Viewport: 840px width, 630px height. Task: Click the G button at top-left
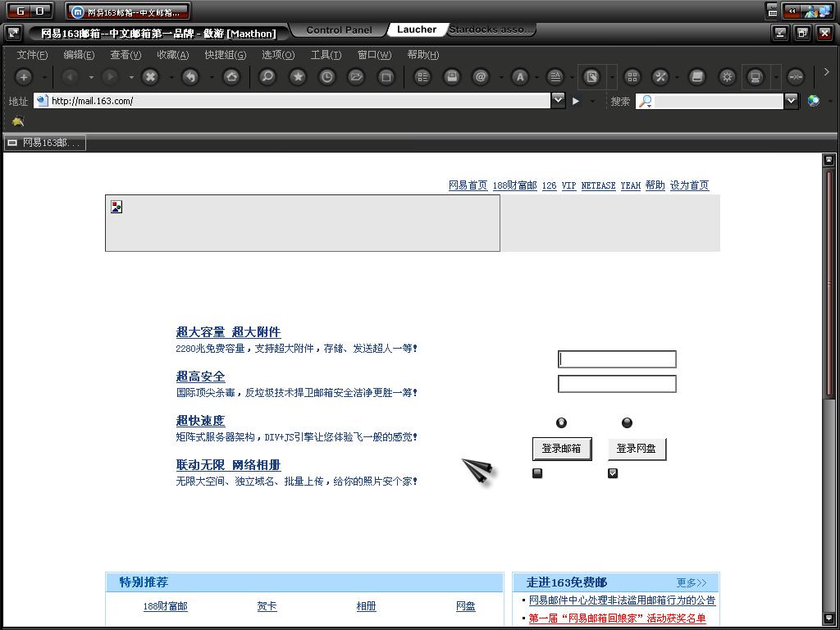click(21, 11)
